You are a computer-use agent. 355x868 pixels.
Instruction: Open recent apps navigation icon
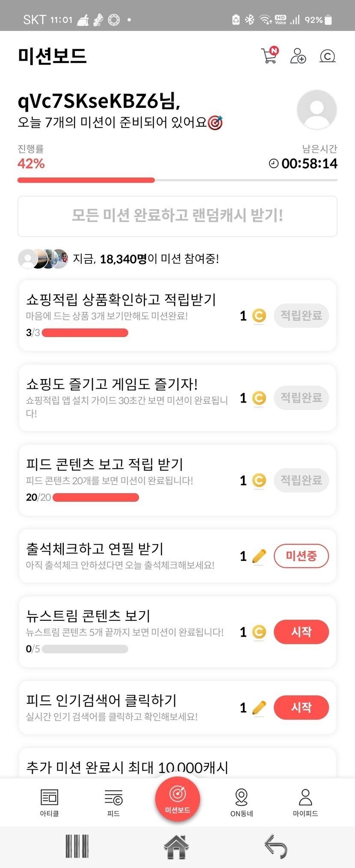tap(77, 846)
